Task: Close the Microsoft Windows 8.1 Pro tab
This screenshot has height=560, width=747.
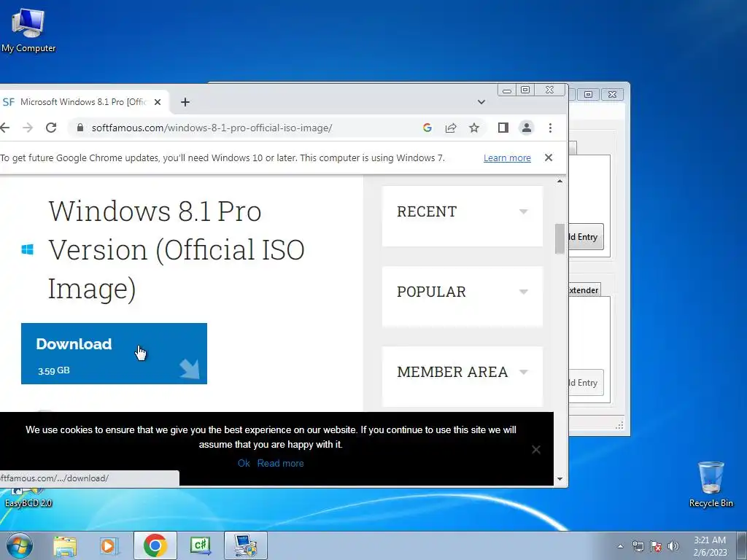Action: click(158, 102)
